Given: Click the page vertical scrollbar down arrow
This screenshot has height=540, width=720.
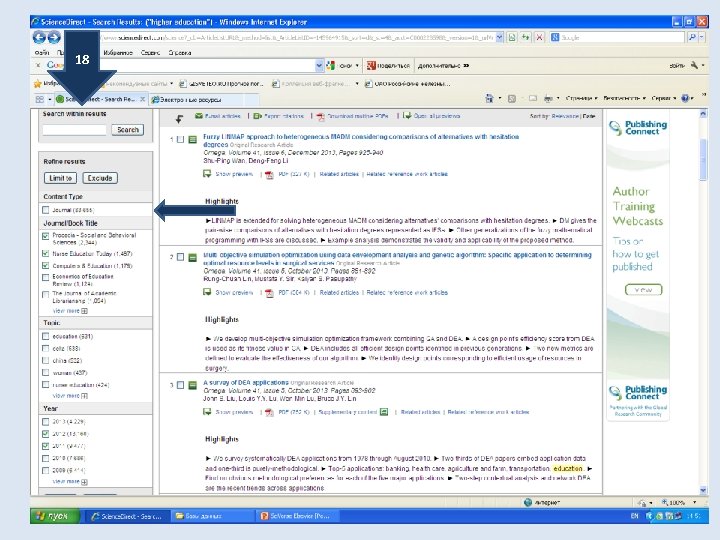Looking at the screenshot, I should [x=703, y=489].
